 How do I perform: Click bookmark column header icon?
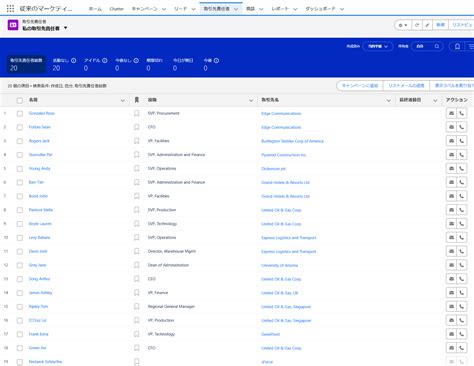[x=136, y=100]
